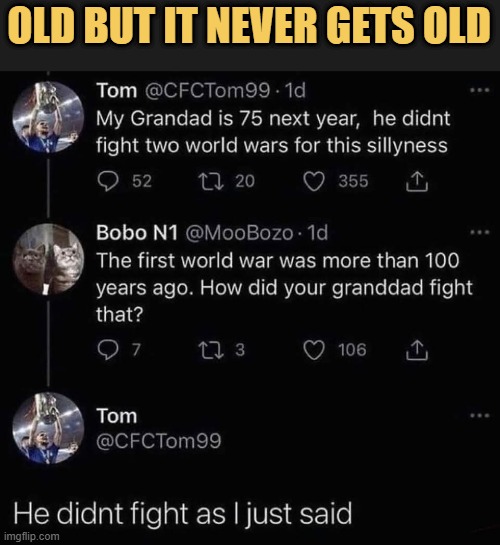This screenshot has height=545, width=500.
Task: Click the Bobo N1 display name
Action: point(137,233)
